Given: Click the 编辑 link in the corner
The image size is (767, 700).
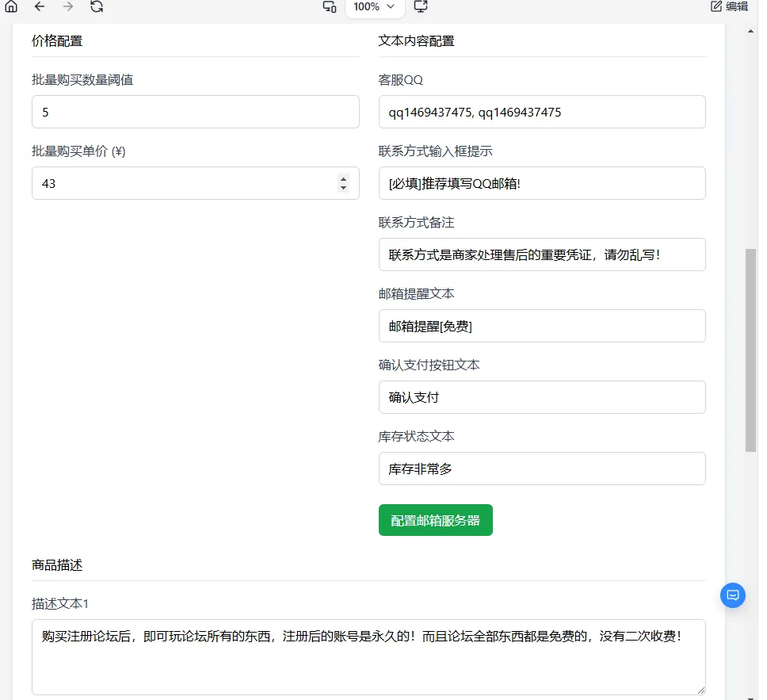Looking at the screenshot, I should pyautogui.click(x=736, y=6).
